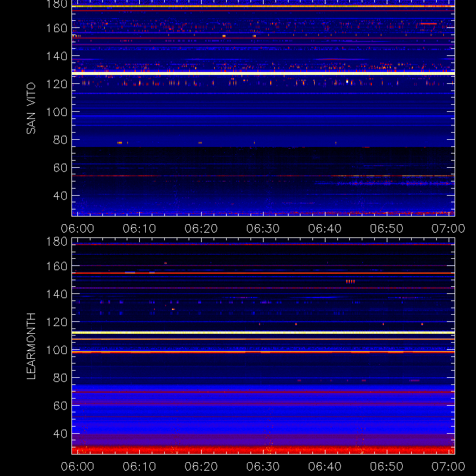The image size is (476, 476).
Task: Click 06:20 time label under LEARMONTH plot
Action: [x=201, y=466]
